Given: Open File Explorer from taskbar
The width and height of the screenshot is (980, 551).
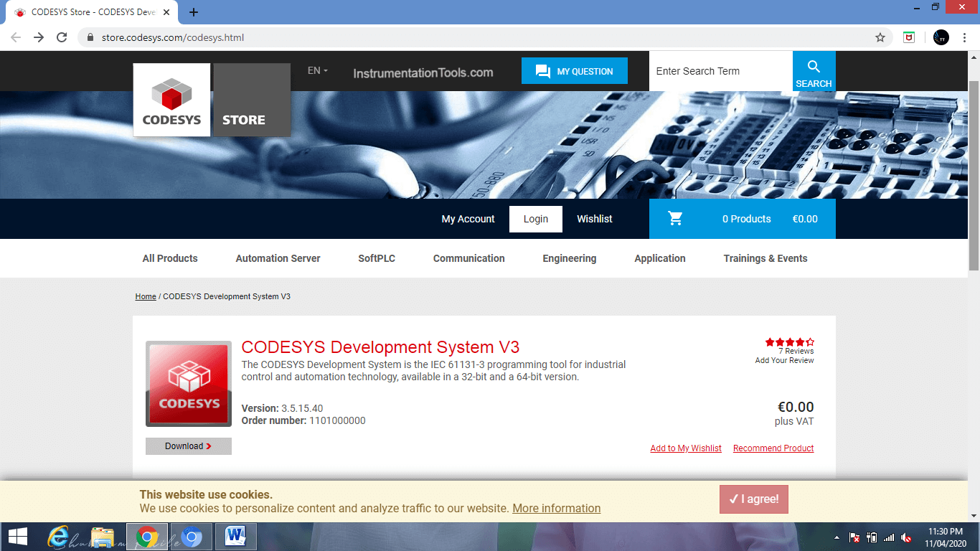Looking at the screenshot, I should coord(103,537).
